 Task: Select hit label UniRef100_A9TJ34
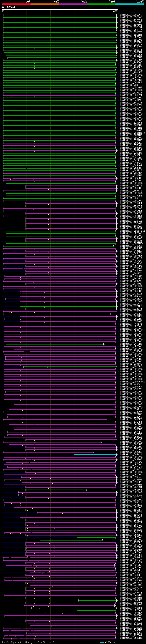point(131,27)
